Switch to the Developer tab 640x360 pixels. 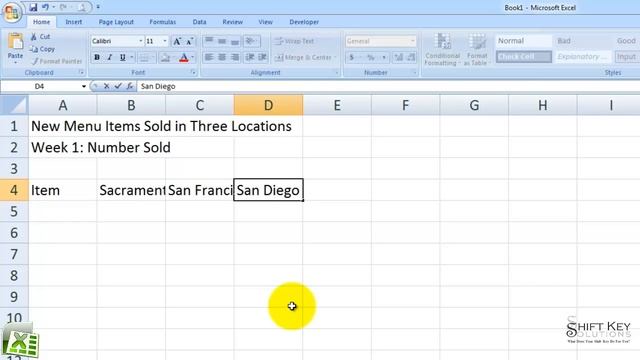(304, 22)
